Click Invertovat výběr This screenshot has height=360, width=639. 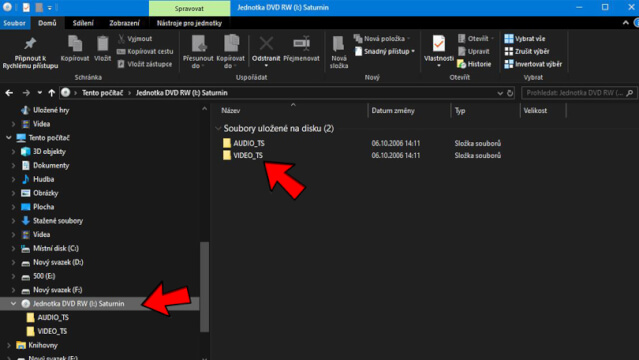pyautogui.click(x=533, y=64)
